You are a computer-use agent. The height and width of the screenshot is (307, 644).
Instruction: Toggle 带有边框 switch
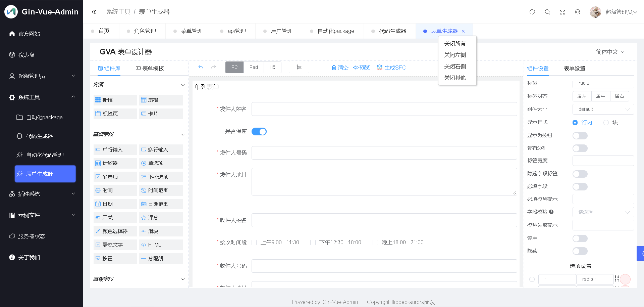click(580, 148)
